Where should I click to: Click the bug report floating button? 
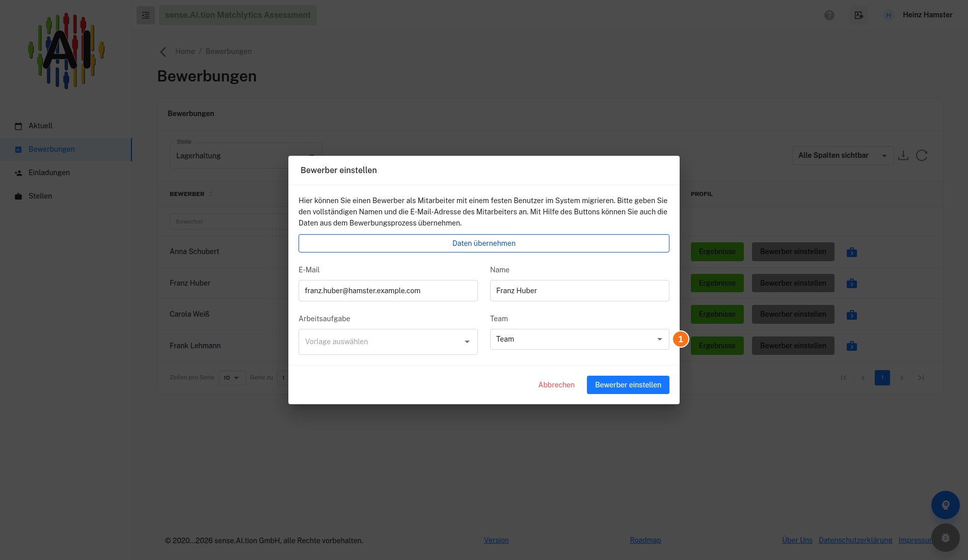click(946, 538)
